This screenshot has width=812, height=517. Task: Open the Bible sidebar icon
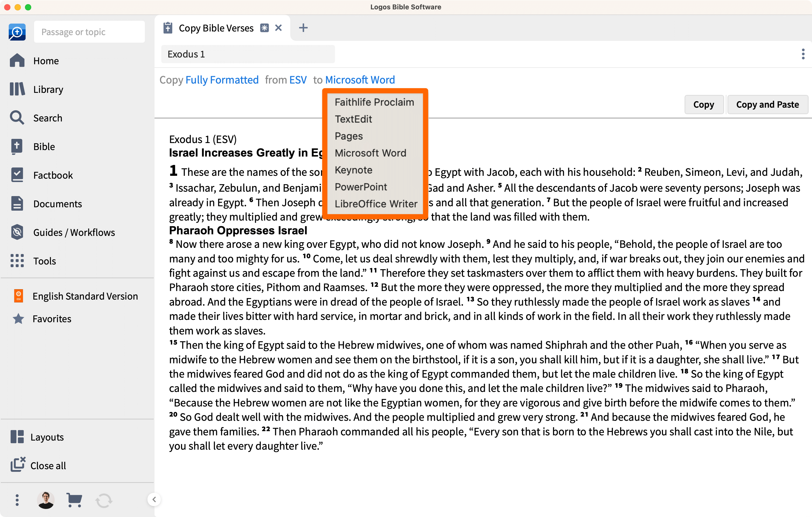pos(17,146)
